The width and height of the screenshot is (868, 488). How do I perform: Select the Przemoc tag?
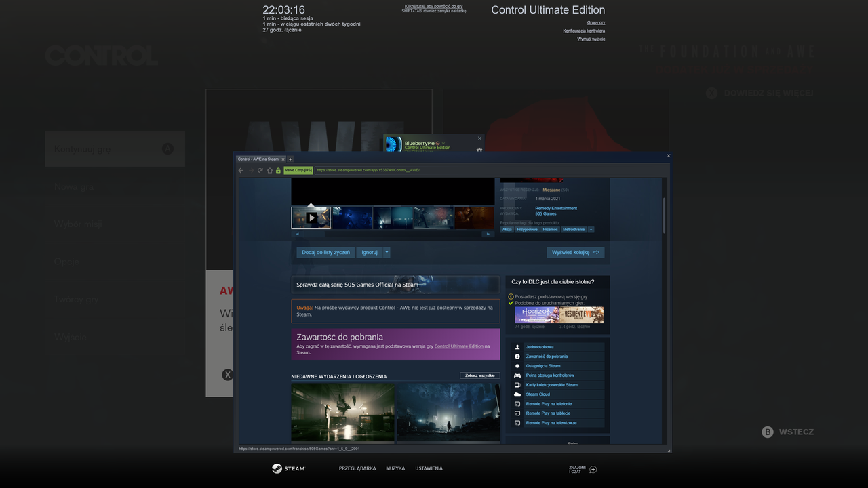550,230
